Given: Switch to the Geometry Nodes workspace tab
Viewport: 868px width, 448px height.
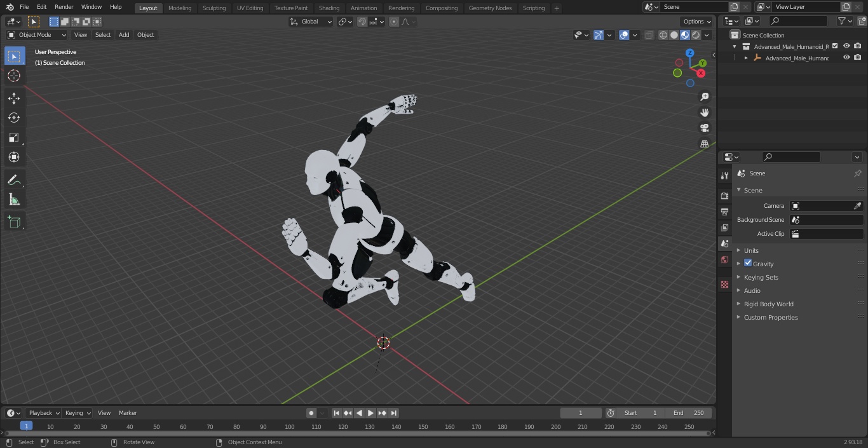Looking at the screenshot, I should coord(490,8).
